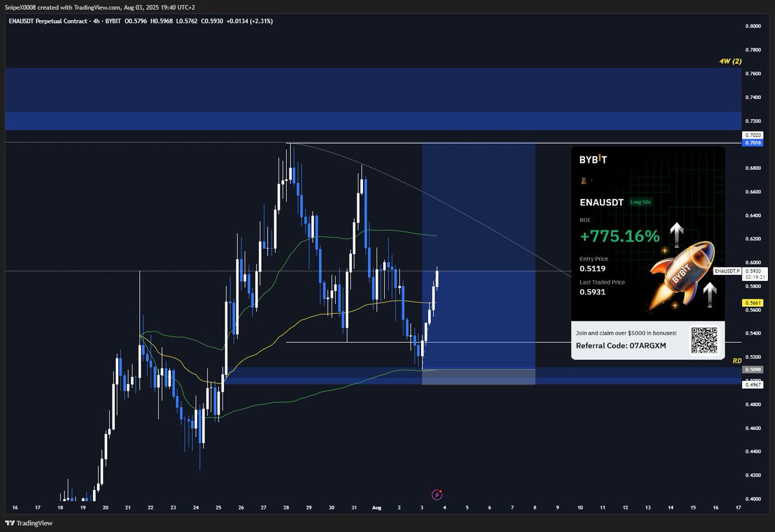Click the Entry Price 0.5119 value
Screen dimensions: 775x532
click(x=593, y=268)
